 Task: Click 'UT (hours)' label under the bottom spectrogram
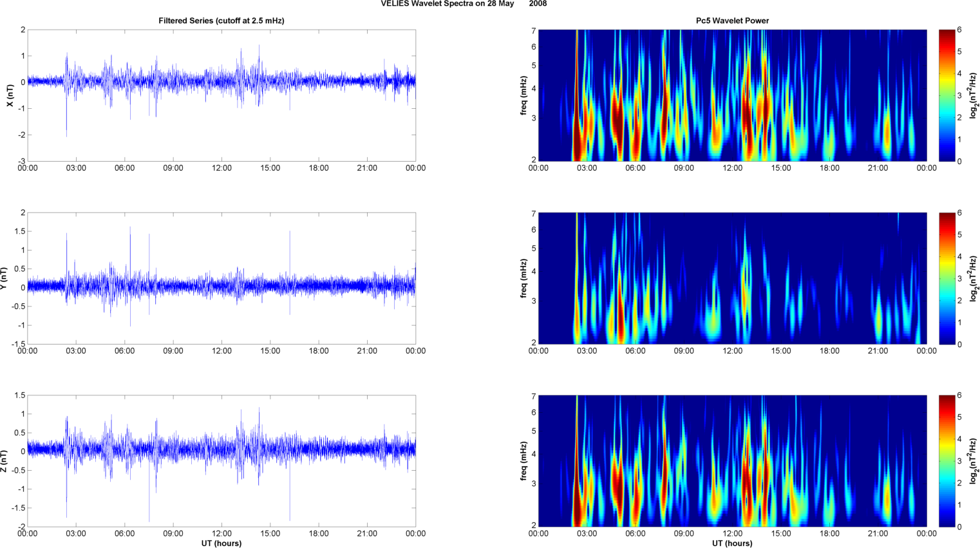tap(732, 543)
